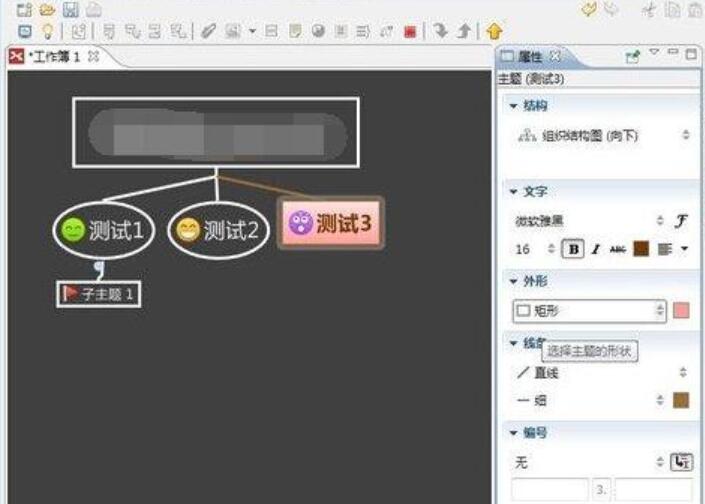This screenshot has width=705, height=504.
Task: Click the redo arrow icon
Action: tap(611, 9)
